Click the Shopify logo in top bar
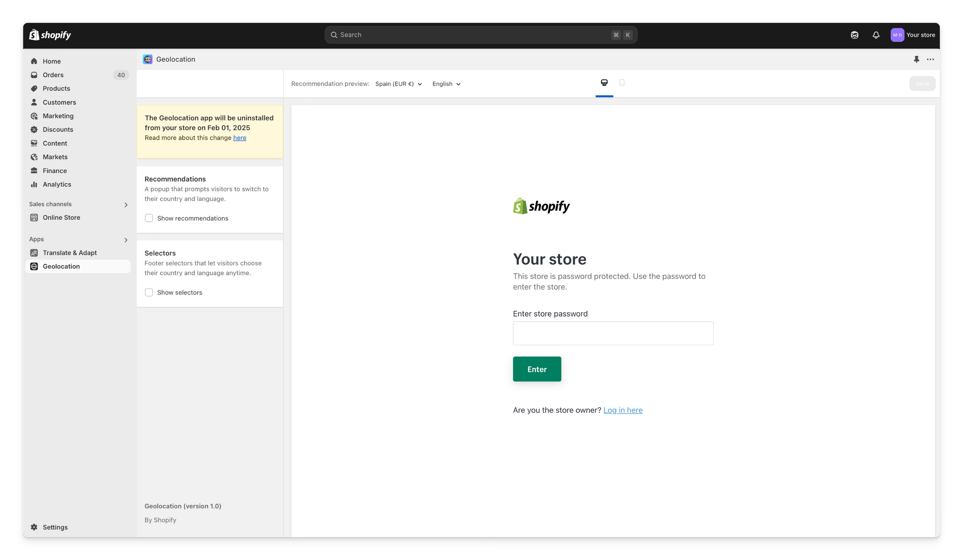The height and width of the screenshot is (560, 963). click(x=50, y=35)
